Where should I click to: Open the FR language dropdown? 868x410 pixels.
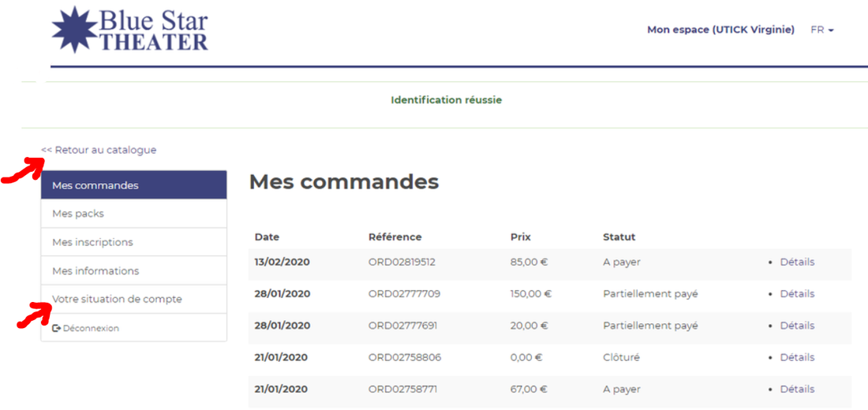point(821,30)
